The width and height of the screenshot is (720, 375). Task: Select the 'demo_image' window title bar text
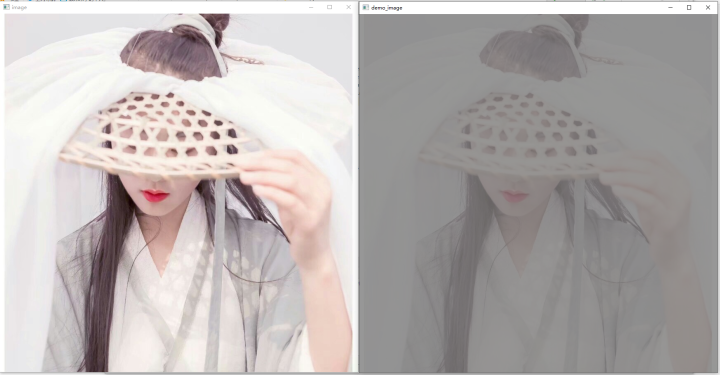[x=387, y=8]
